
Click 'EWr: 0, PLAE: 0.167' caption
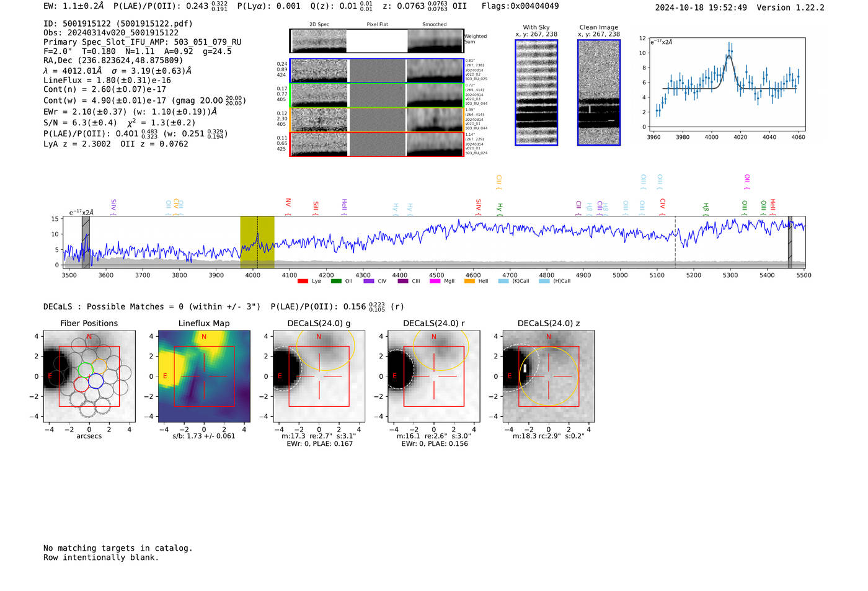point(319,443)
